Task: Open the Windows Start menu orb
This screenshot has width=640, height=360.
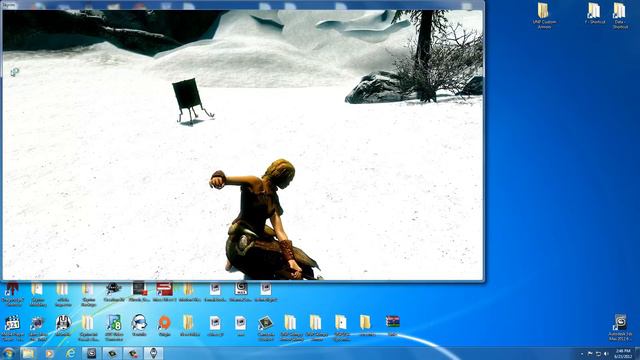Action: tap(8, 353)
